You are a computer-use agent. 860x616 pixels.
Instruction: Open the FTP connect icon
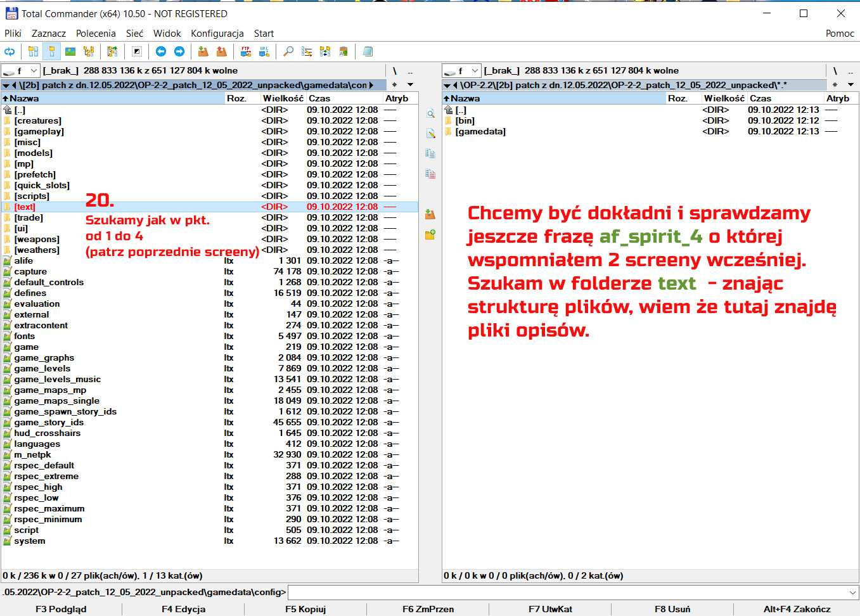pos(245,51)
